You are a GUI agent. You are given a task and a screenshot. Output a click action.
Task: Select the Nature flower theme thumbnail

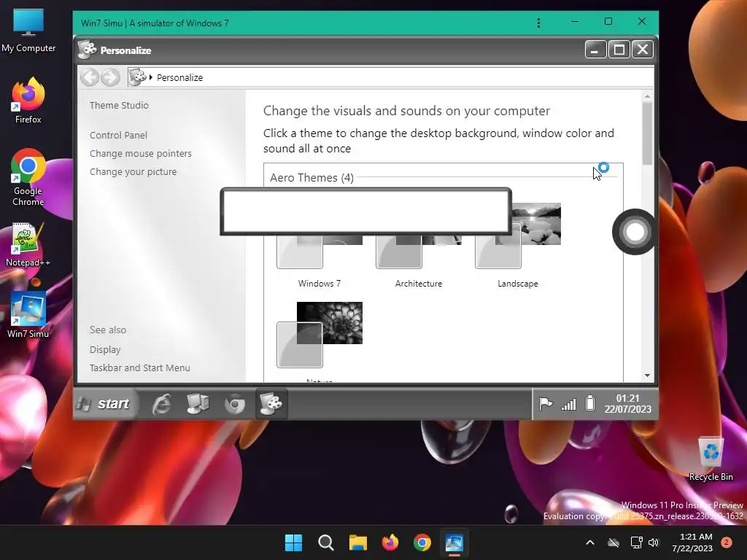[320, 334]
